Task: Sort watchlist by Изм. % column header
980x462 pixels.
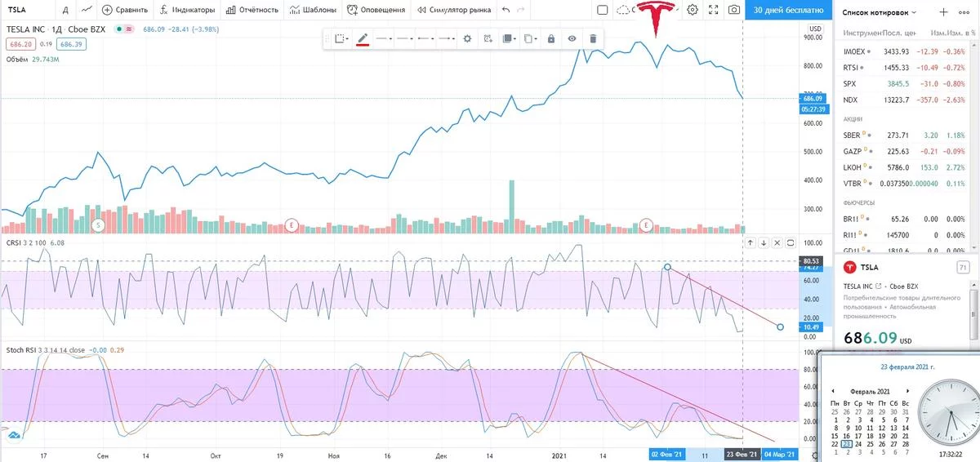Action: click(x=960, y=33)
